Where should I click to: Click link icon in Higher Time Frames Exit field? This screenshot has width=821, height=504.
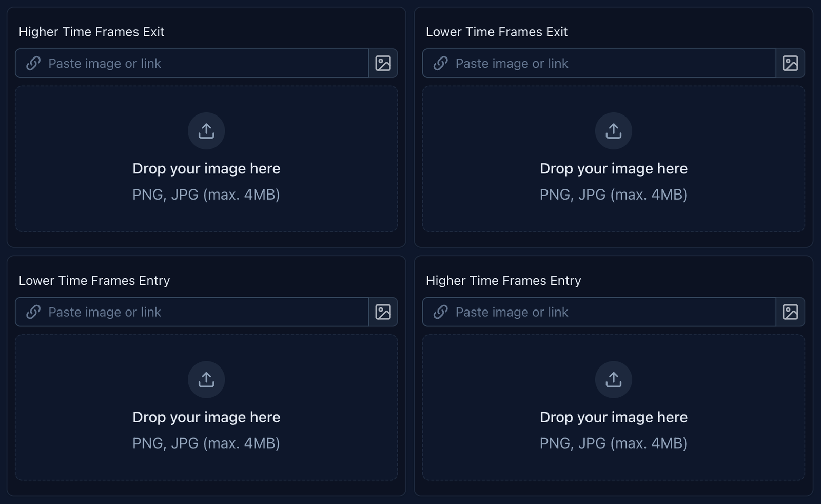33,63
